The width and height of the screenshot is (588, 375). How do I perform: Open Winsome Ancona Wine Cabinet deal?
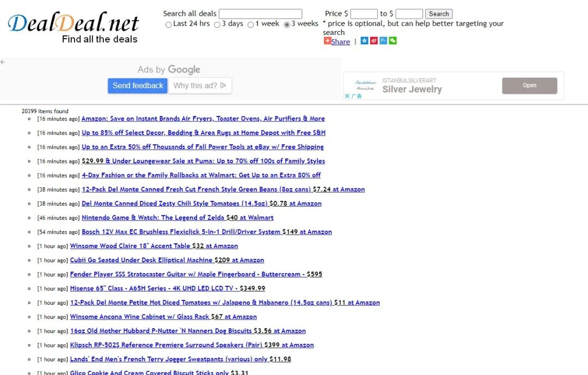(163, 317)
